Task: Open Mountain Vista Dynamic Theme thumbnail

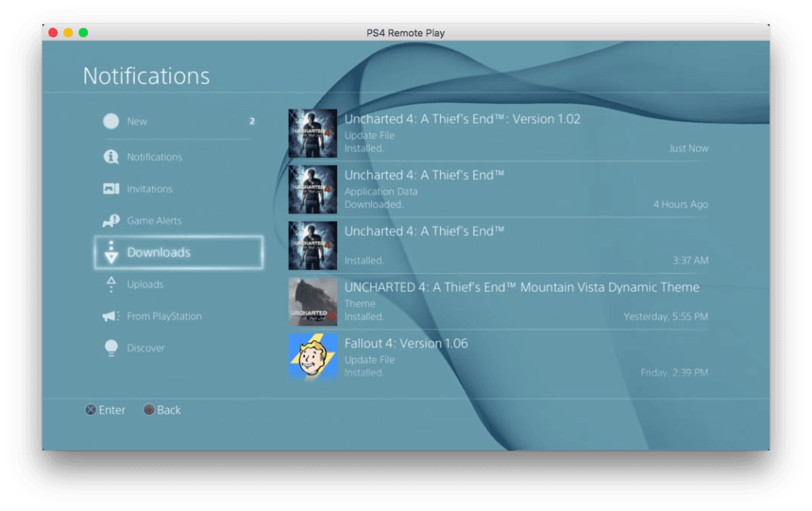Action: [x=312, y=302]
